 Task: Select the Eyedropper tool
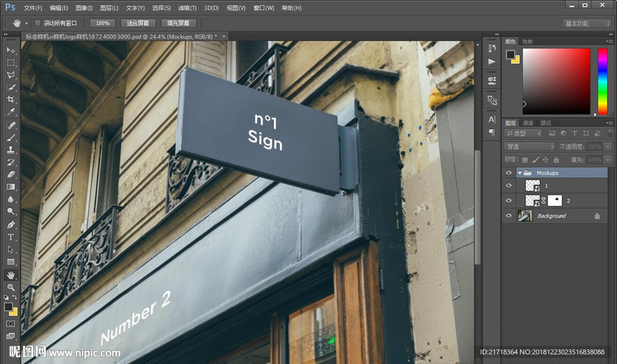(x=11, y=113)
